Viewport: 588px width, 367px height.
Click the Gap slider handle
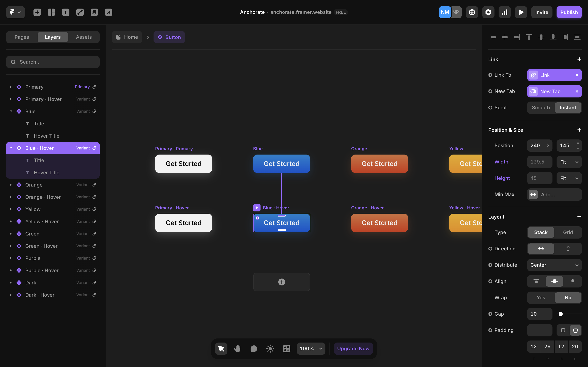(x=561, y=314)
